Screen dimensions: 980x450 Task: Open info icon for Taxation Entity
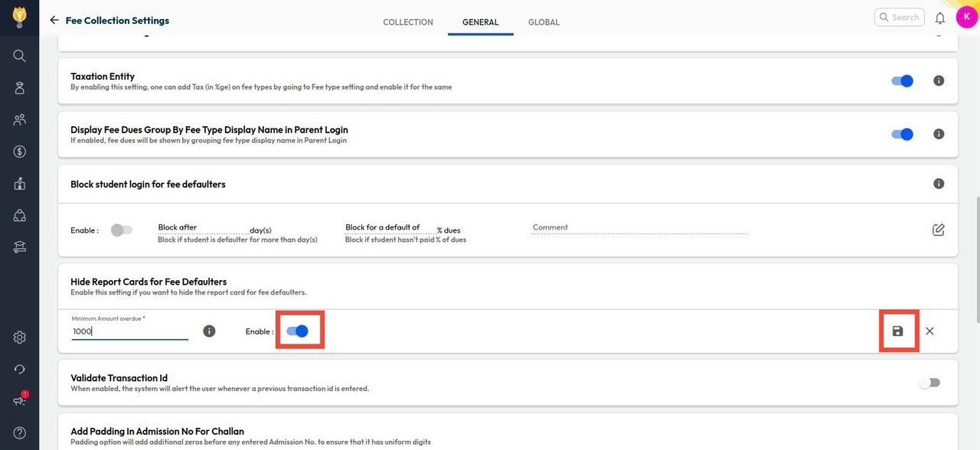click(939, 81)
